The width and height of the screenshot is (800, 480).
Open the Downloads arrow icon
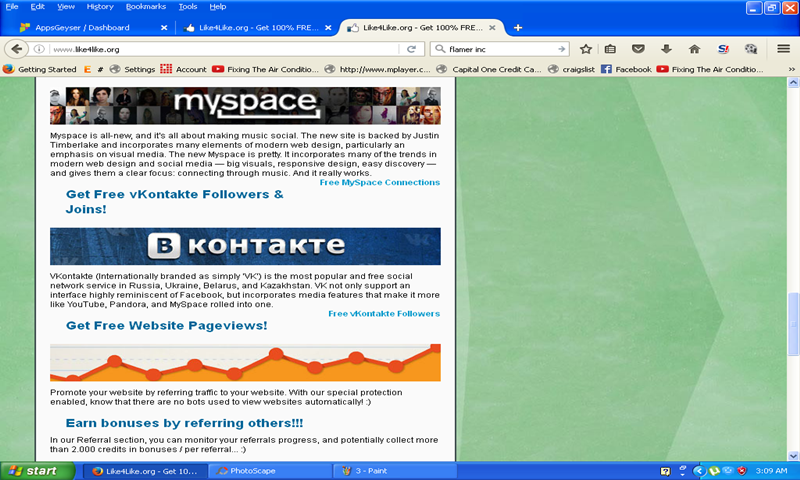click(666, 49)
